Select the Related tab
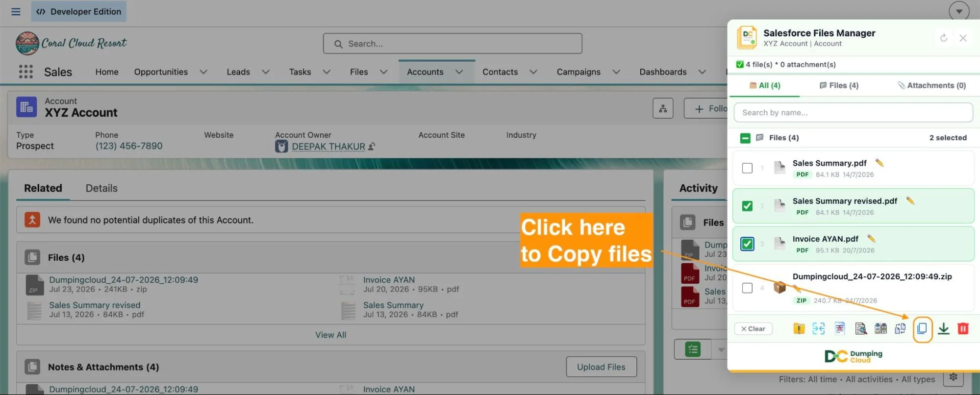Image resolution: width=980 pixels, height=395 pixels. 43,188
